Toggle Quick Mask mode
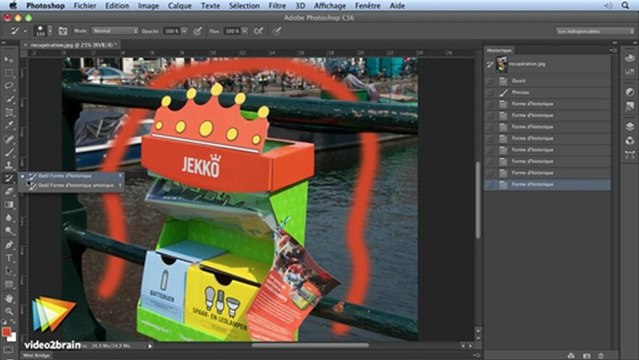Image resolution: width=639 pixels, height=360 pixels. pyautogui.click(x=9, y=350)
